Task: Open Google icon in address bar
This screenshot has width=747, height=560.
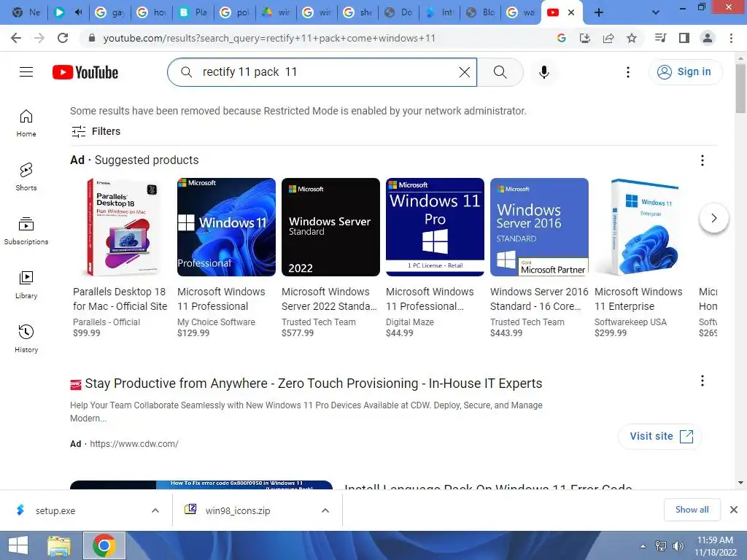Action: coord(562,38)
